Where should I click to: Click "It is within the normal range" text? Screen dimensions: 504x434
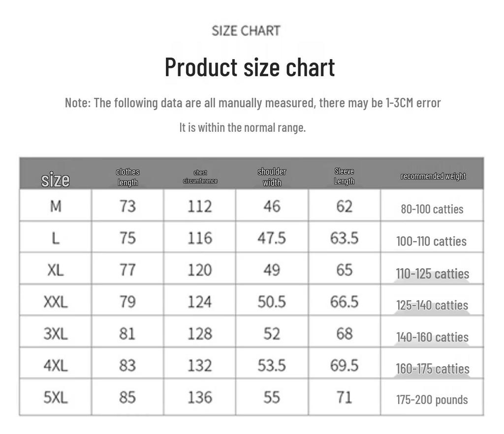pos(242,127)
